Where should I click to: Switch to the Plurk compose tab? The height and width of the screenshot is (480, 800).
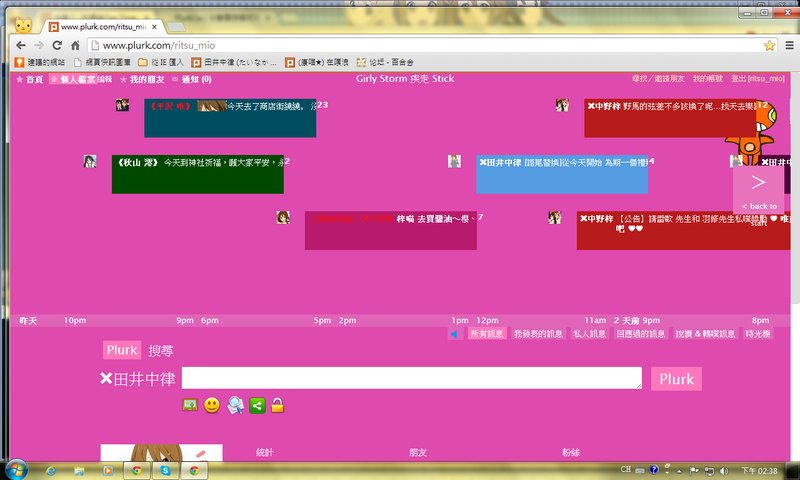(122, 350)
